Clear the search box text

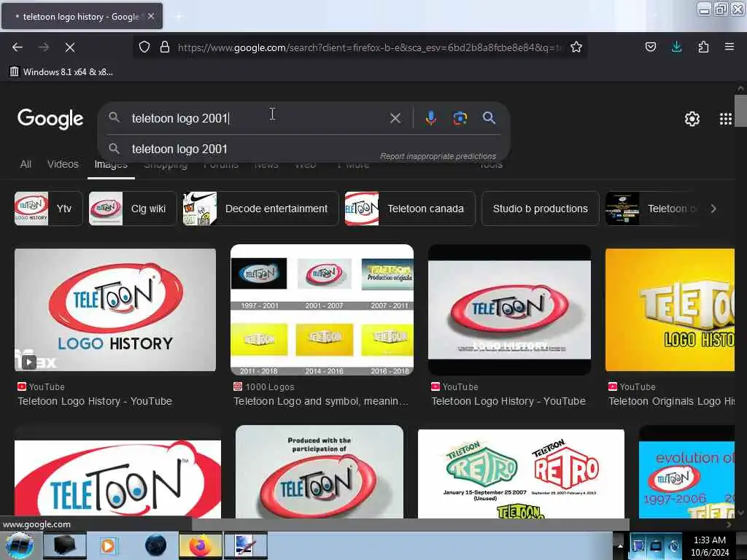pyautogui.click(x=395, y=118)
